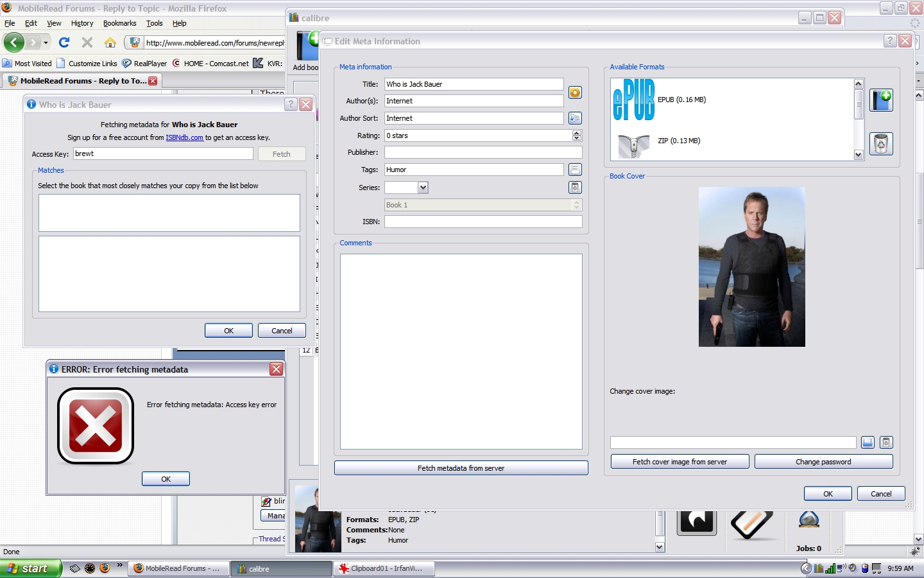The image size is (924, 578).
Task: Click the Access Key input field
Action: pos(164,153)
